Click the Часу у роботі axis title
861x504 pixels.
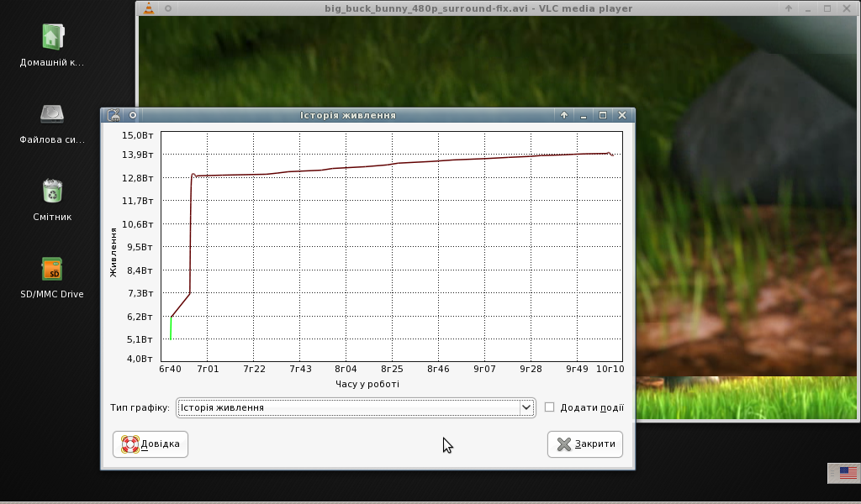(x=367, y=384)
